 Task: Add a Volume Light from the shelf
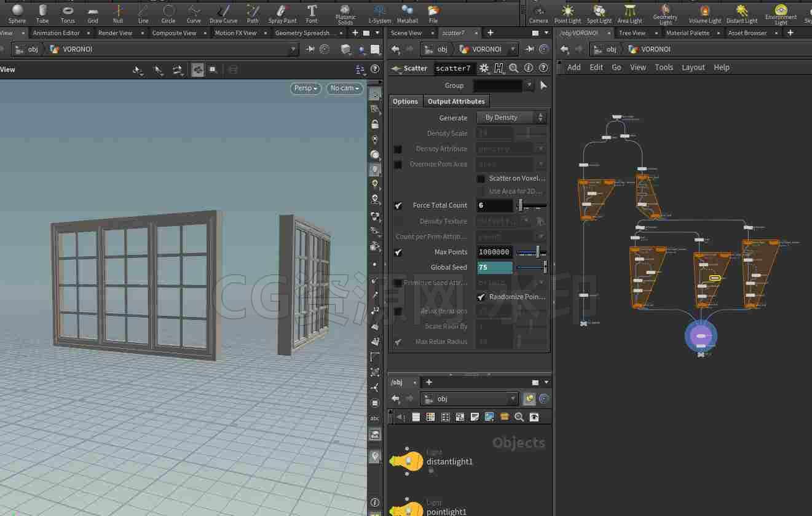coord(705,14)
